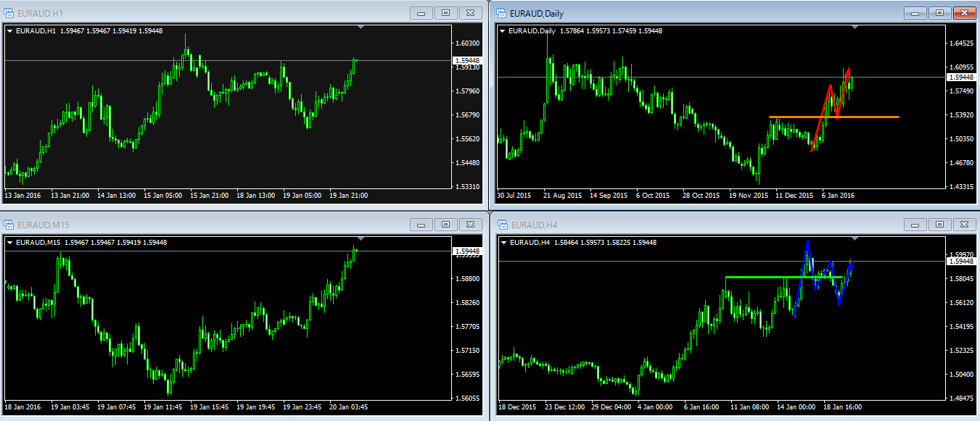Expand the triangle beside the EURAUD,H1 label
The image size is (980, 421).
(x=9, y=30)
